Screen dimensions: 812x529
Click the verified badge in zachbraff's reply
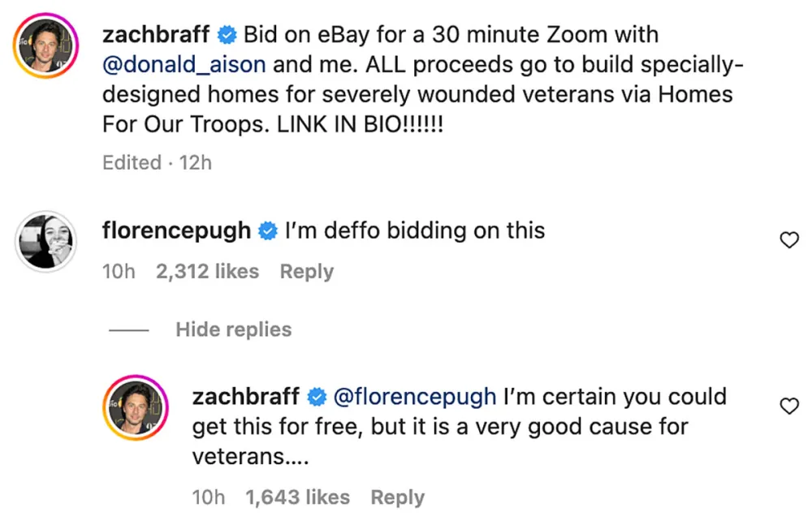[x=315, y=397]
